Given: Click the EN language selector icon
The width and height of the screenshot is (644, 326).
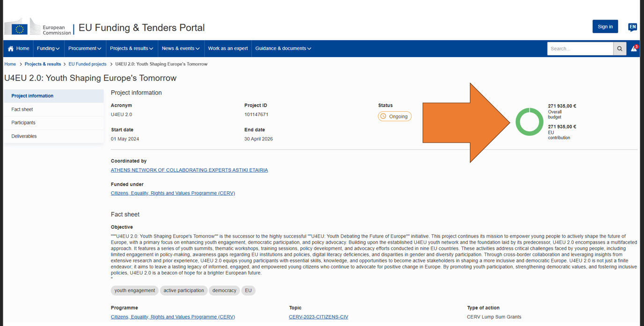Looking at the screenshot, I should tap(632, 27).
